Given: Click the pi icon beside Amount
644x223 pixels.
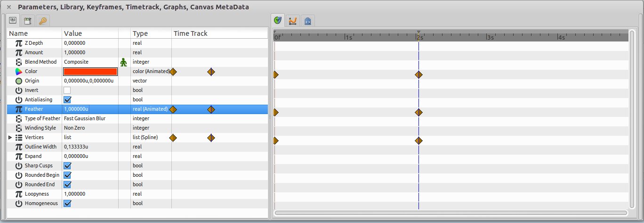Looking at the screenshot, I should tap(19, 52).
